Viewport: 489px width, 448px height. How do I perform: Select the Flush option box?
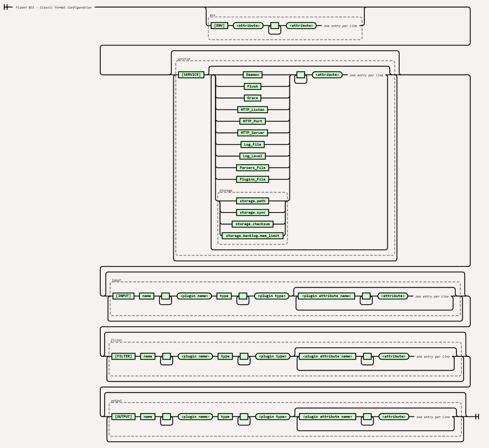pyautogui.click(x=252, y=86)
